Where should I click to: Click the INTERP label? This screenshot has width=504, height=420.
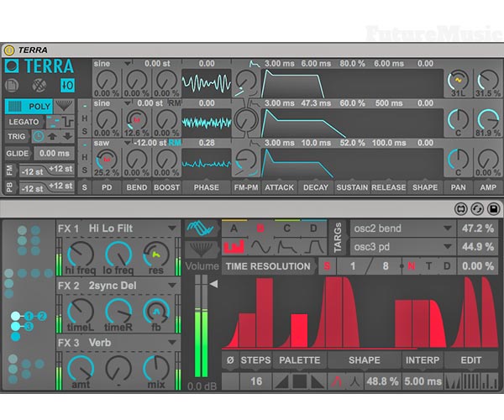[x=422, y=360]
